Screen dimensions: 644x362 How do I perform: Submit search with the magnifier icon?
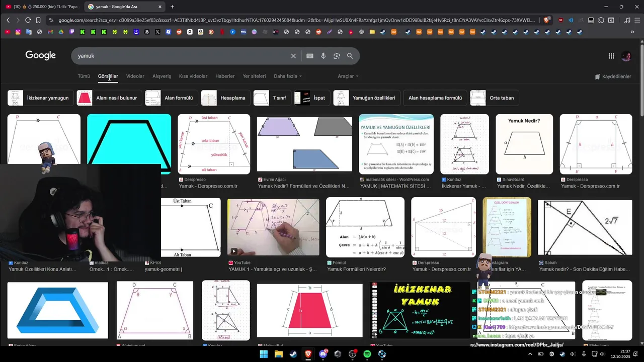(350, 56)
